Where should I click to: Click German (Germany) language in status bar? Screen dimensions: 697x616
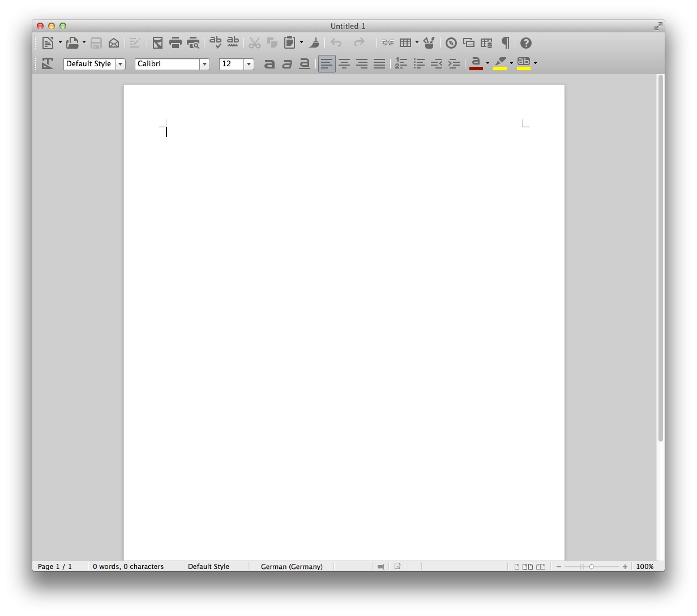292,566
